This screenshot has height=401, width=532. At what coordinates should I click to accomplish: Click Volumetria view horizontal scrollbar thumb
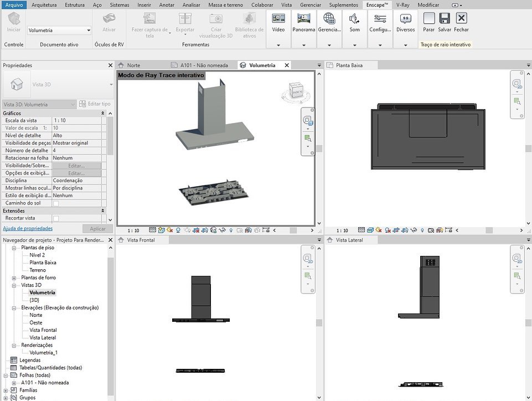click(293, 230)
